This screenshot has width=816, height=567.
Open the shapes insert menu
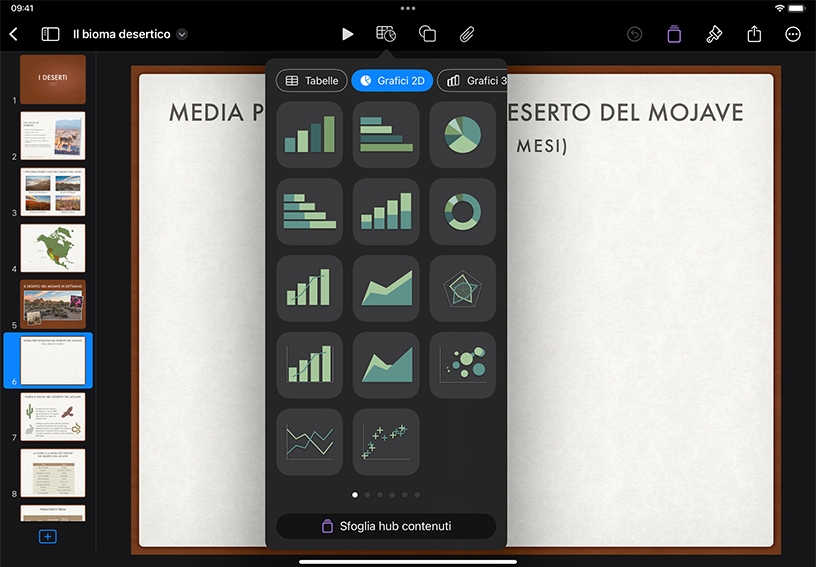coord(427,34)
